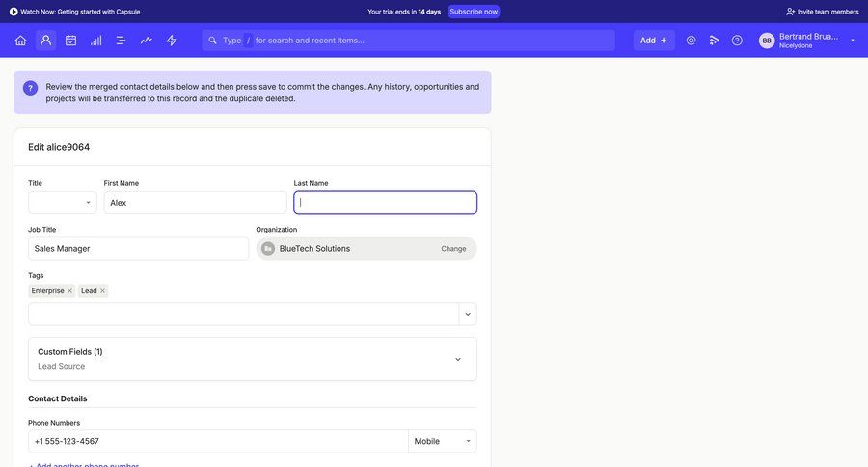Open the Title dropdown
The image size is (868, 467).
pos(63,203)
